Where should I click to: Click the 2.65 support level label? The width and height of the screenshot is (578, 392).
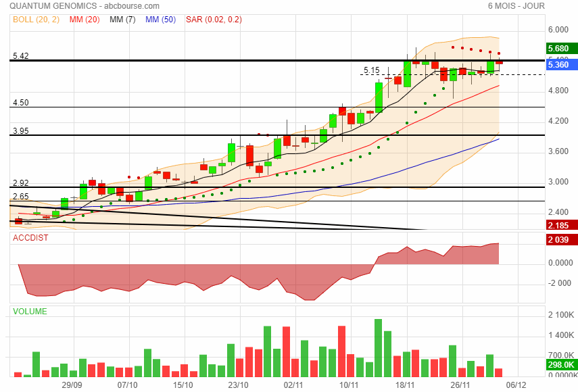pos(21,197)
